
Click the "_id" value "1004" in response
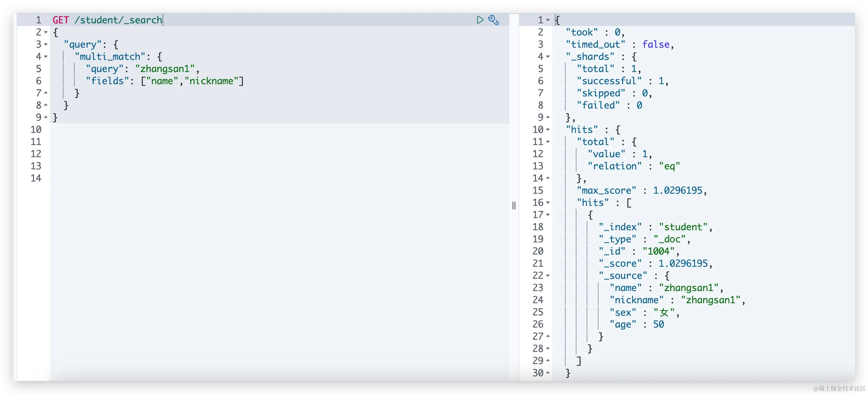point(658,251)
